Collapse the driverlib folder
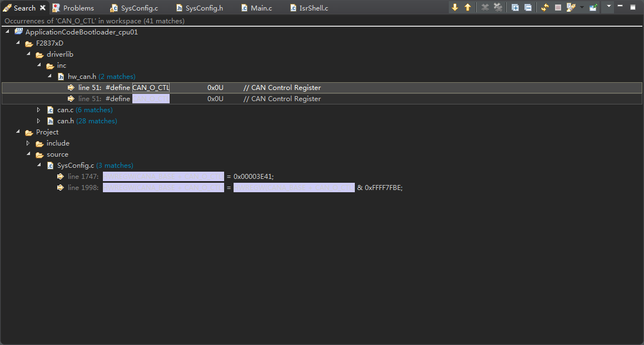The height and width of the screenshot is (345, 644). pos(29,53)
